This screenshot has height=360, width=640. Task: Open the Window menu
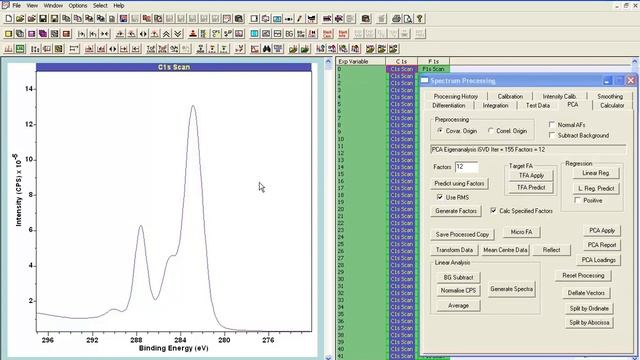click(x=53, y=5)
